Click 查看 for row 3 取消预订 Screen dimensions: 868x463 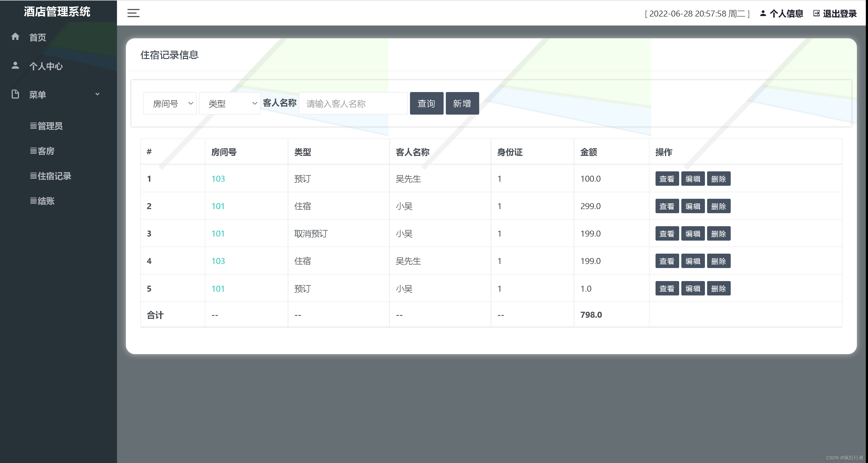tap(667, 233)
